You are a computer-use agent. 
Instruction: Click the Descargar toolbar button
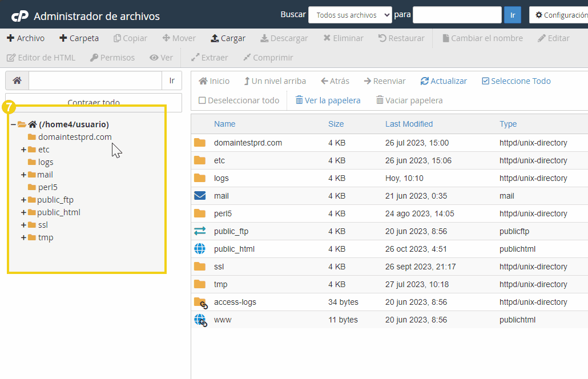click(284, 38)
